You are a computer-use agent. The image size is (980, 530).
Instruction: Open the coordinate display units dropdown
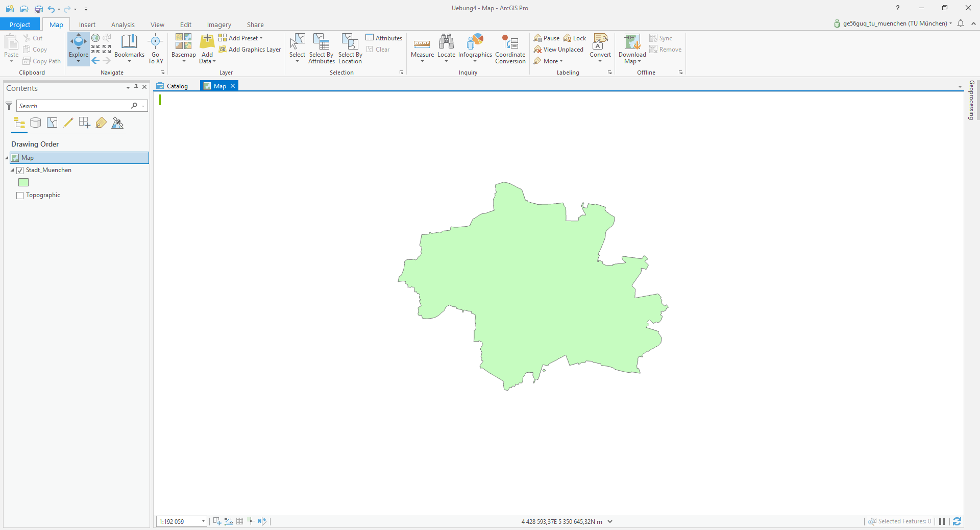coord(610,521)
